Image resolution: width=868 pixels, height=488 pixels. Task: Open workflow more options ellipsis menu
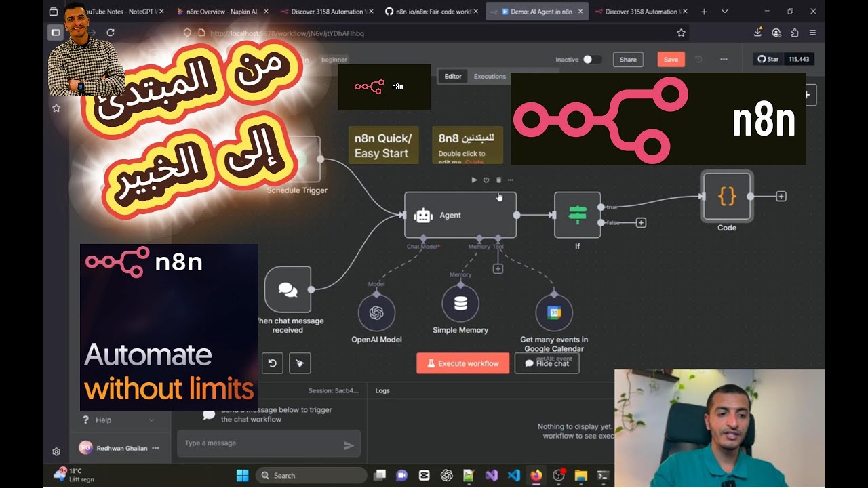click(724, 60)
